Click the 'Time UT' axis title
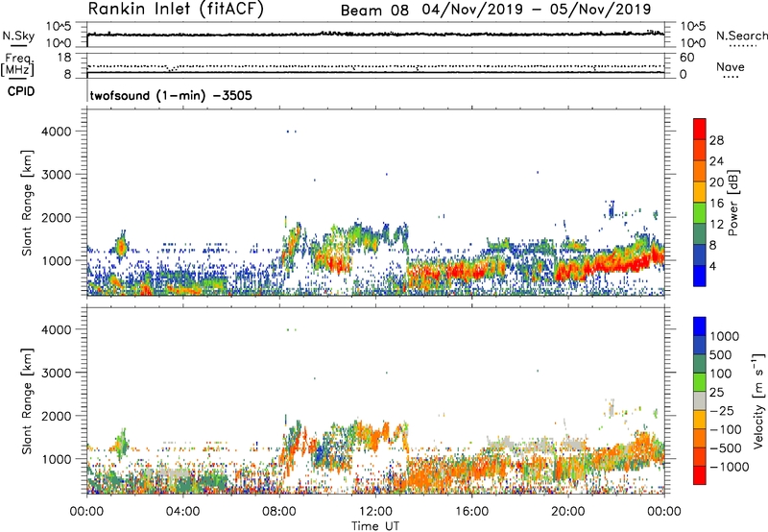The width and height of the screenshot is (768, 532). click(x=375, y=526)
